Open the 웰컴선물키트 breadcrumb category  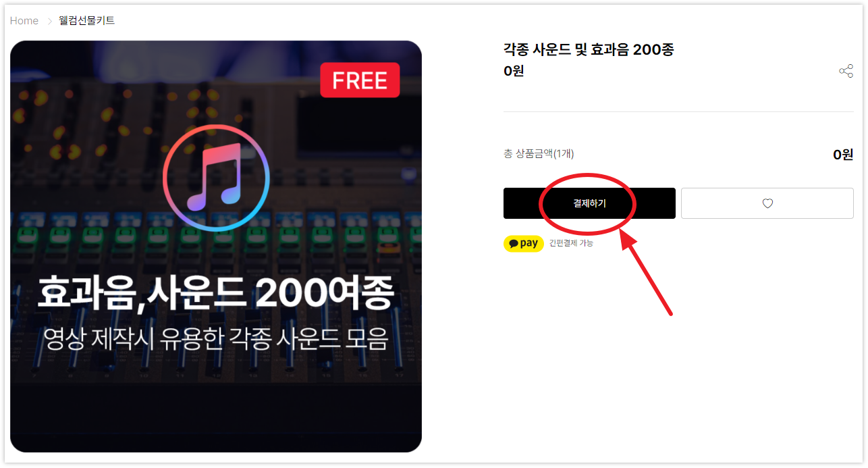(86, 21)
